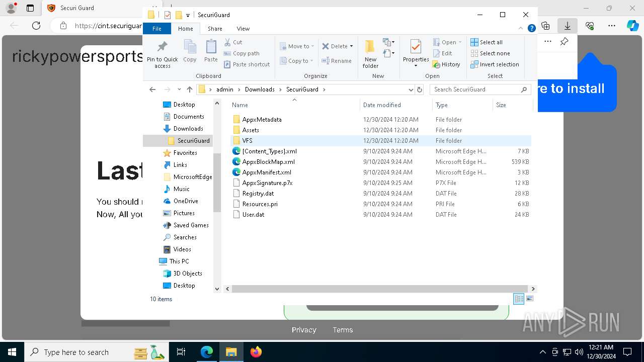Click admin in the address breadcrumb
The width and height of the screenshot is (644, 362).
pyautogui.click(x=225, y=89)
